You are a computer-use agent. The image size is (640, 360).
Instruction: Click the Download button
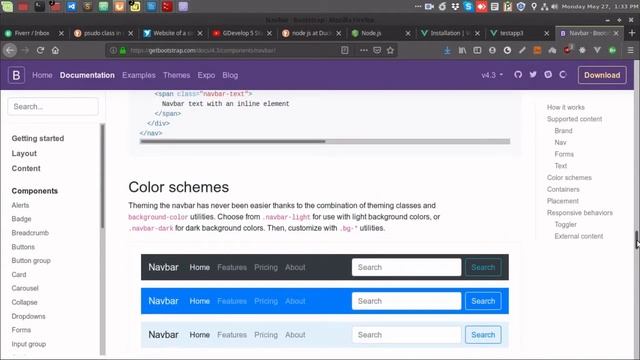click(x=602, y=75)
